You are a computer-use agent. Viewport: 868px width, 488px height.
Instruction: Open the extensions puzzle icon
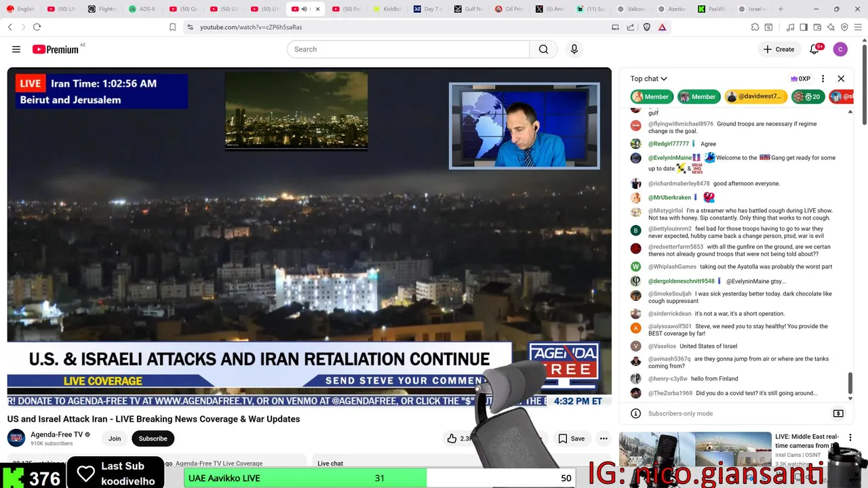tap(755, 27)
